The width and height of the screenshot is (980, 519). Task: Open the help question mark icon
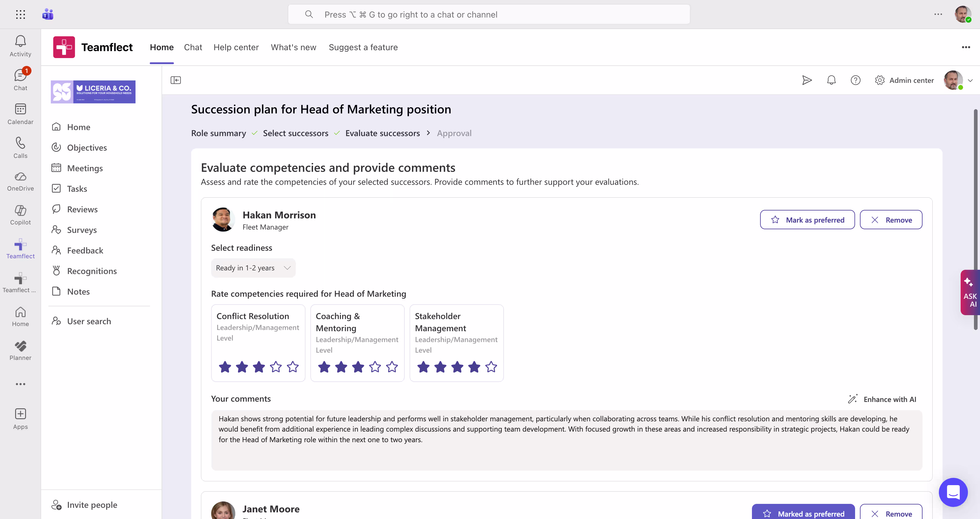coord(856,80)
